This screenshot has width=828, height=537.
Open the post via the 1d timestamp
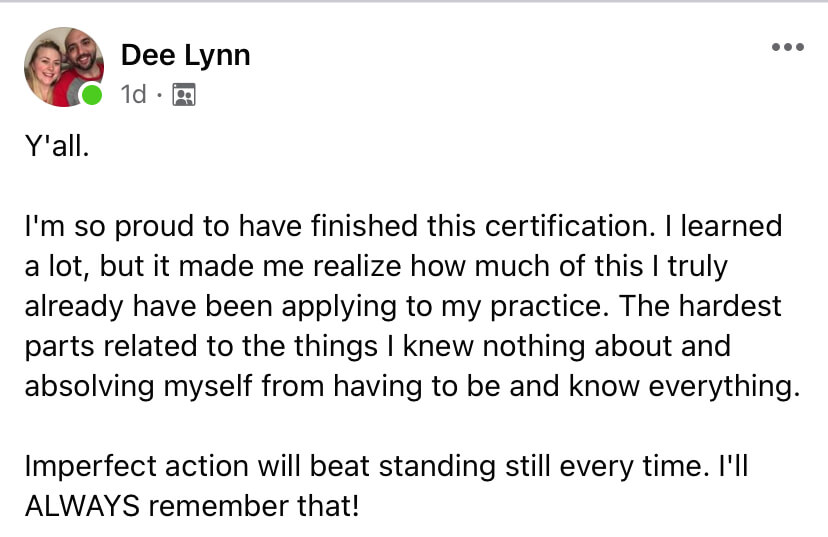(x=133, y=95)
